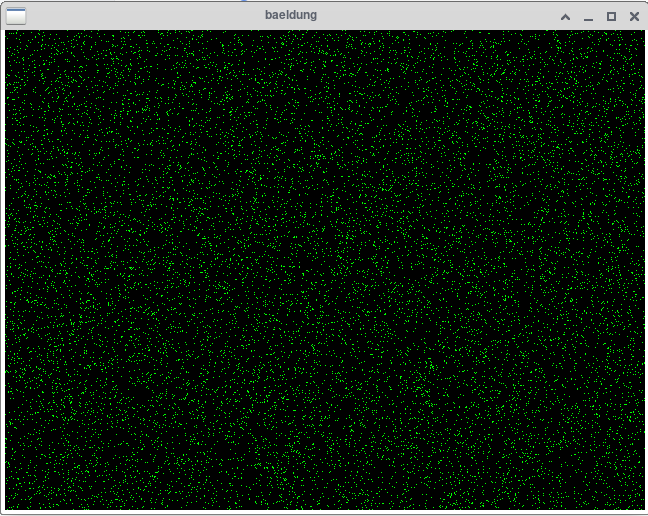Maximize the baeldung window
This screenshot has height=516, width=648.
pyautogui.click(x=611, y=16)
